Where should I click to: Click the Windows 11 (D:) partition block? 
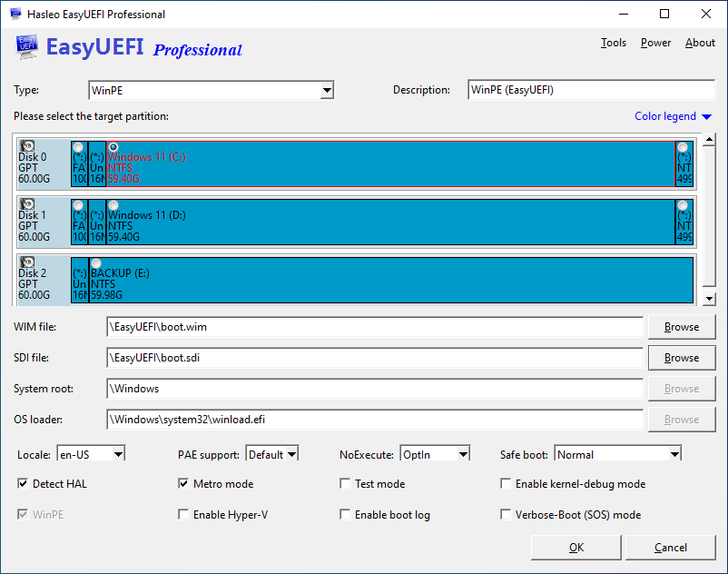tap(390, 222)
